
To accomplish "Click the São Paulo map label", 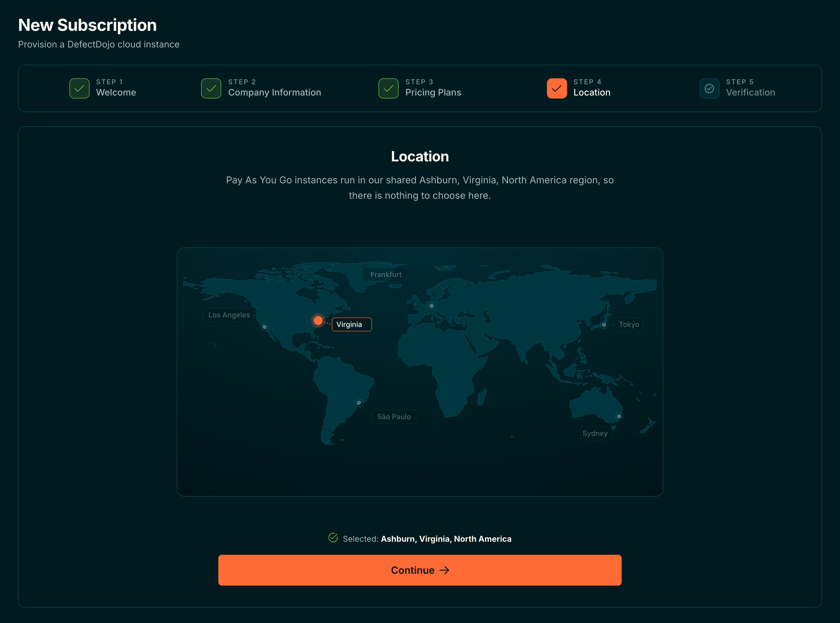I will [x=394, y=417].
